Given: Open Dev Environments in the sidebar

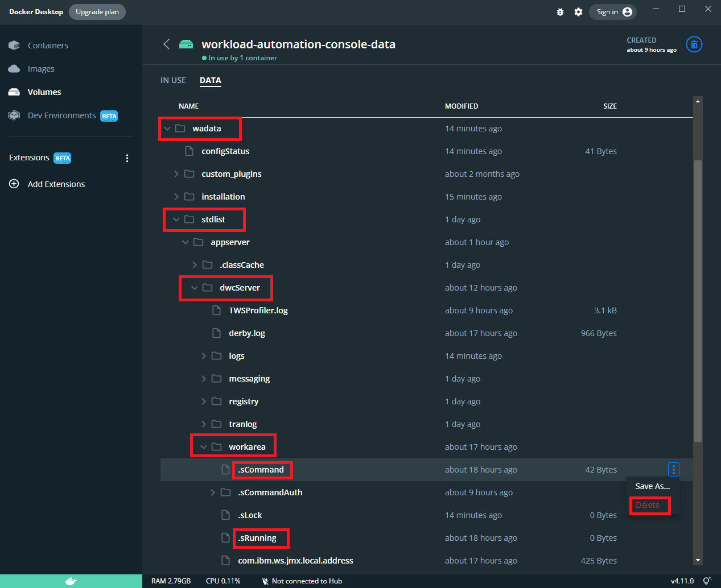Looking at the screenshot, I should (61, 115).
